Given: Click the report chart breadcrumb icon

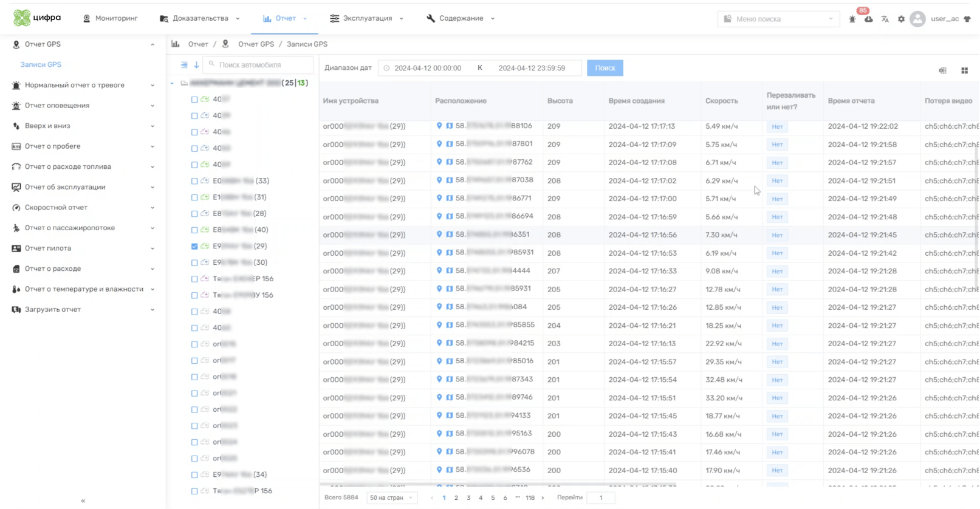Looking at the screenshot, I should click(176, 44).
